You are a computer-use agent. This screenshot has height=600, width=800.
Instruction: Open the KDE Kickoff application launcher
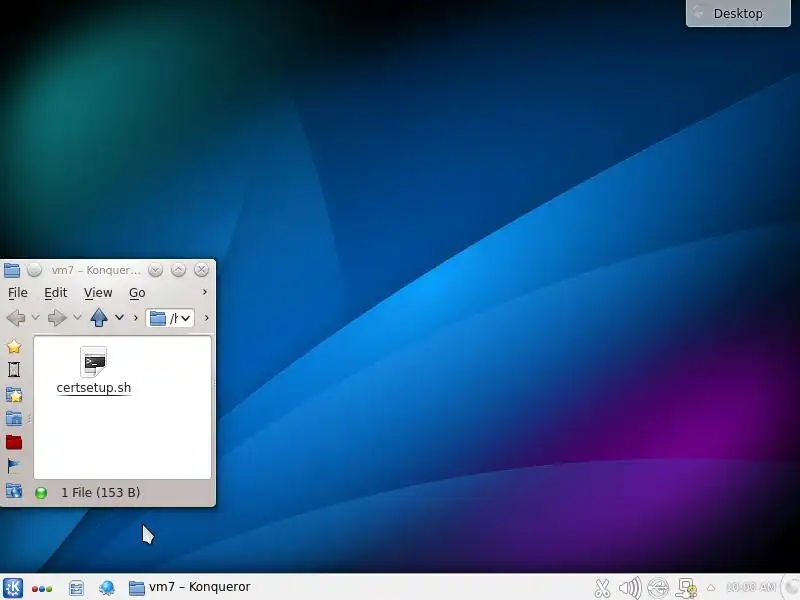(13, 588)
